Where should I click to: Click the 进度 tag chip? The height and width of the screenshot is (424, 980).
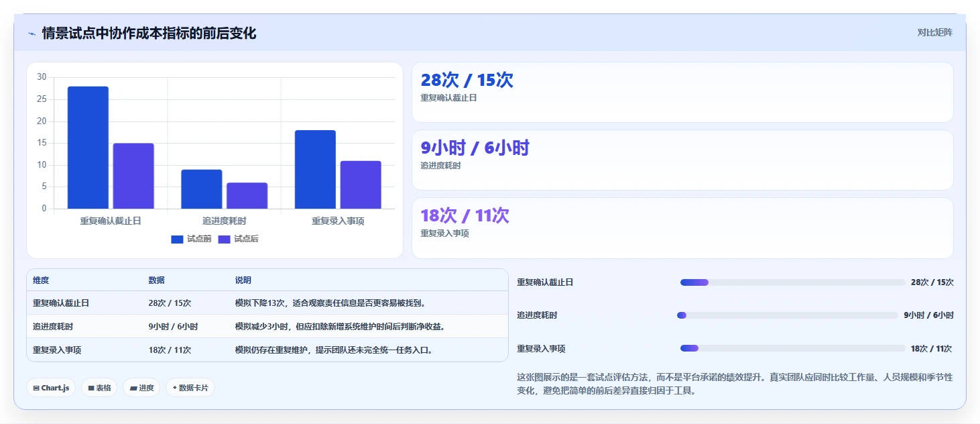[x=141, y=388]
